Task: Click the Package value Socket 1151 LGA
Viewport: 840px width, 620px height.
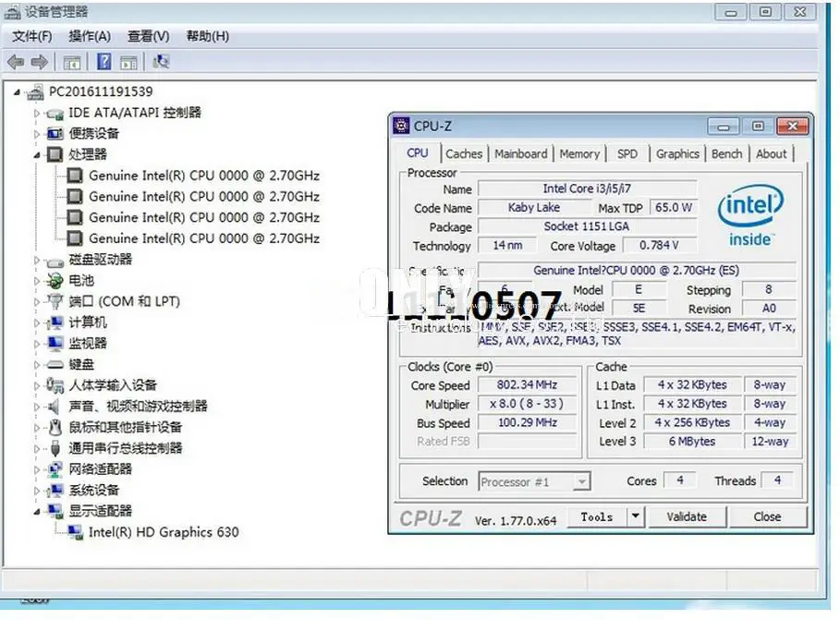Action: [587, 226]
